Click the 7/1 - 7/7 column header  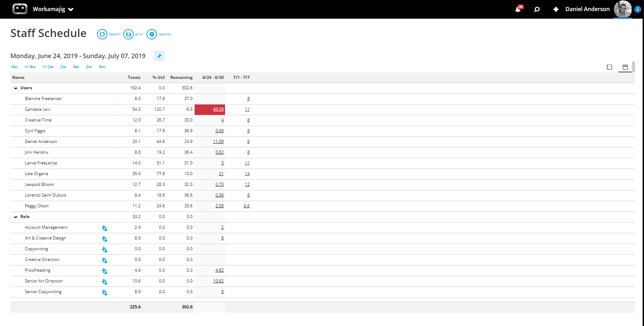(241, 78)
